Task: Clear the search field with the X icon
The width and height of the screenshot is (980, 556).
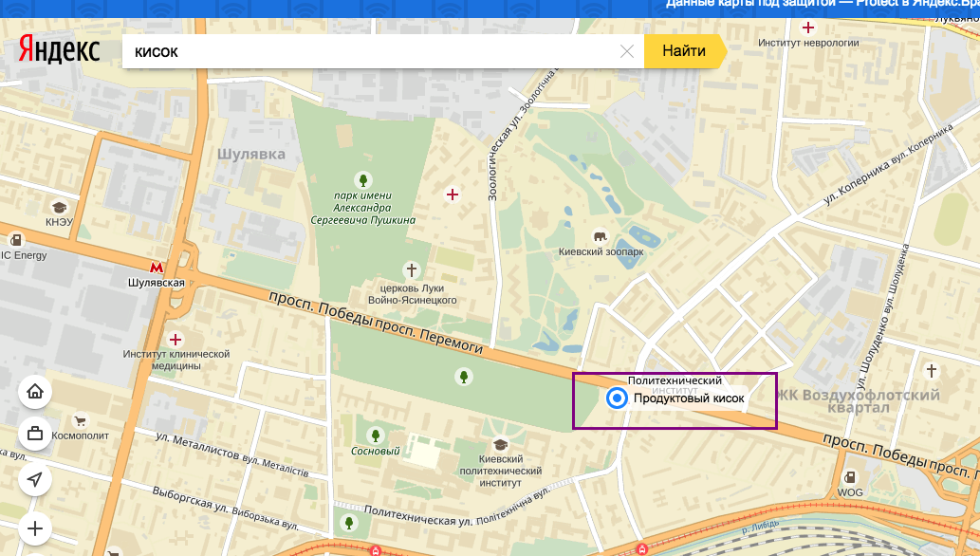Action: [627, 51]
